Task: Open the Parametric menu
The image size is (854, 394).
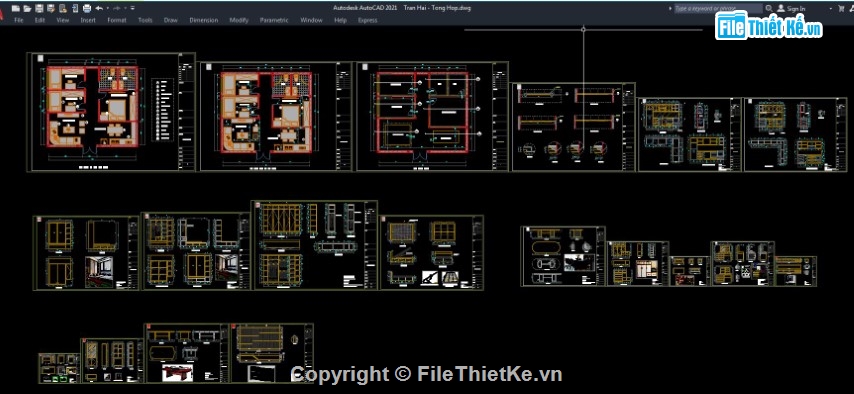Action: (274, 20)
